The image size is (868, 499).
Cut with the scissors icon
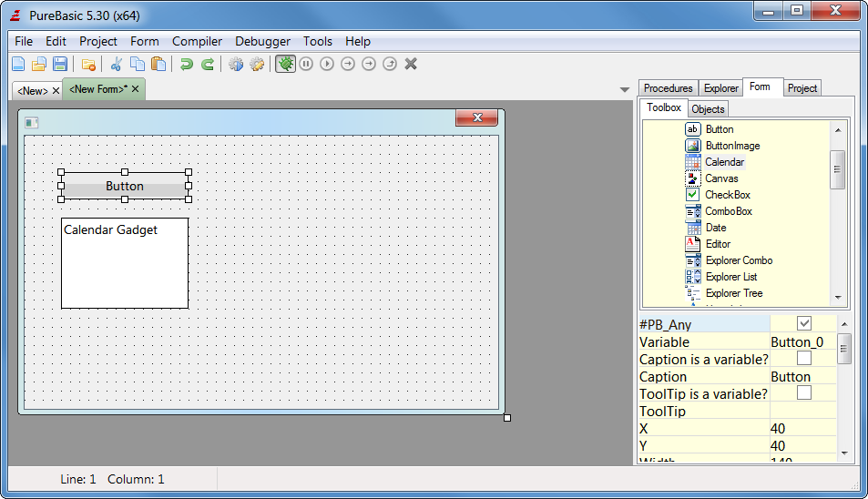[x=117, y=64]
